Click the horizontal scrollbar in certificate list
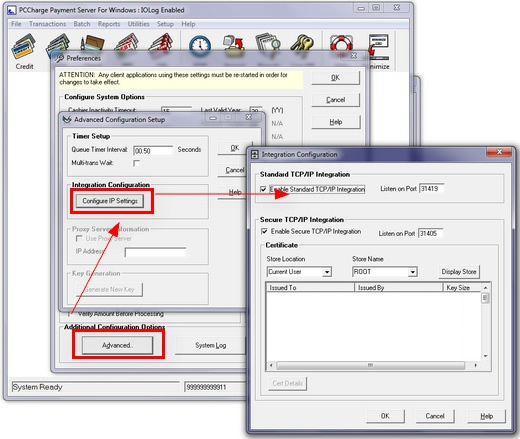The height and width of the screenshot is (439, 520). [x=370, y=365]
